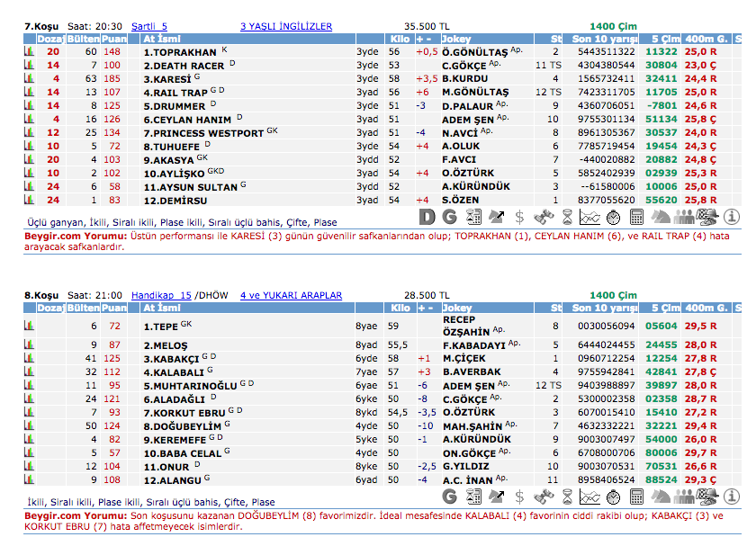Open the binoculars icon for race 7
Image resolution: width=756 pixels, height=546 pixels.
543,217
